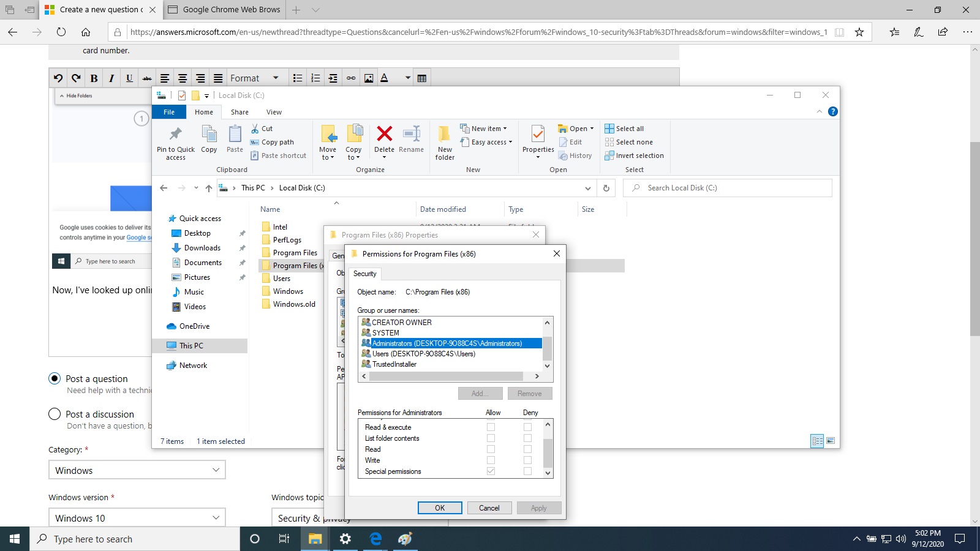Select the Security tab in Permissions dialog
The width and height of the screenshot is (980, 551).
365,274
